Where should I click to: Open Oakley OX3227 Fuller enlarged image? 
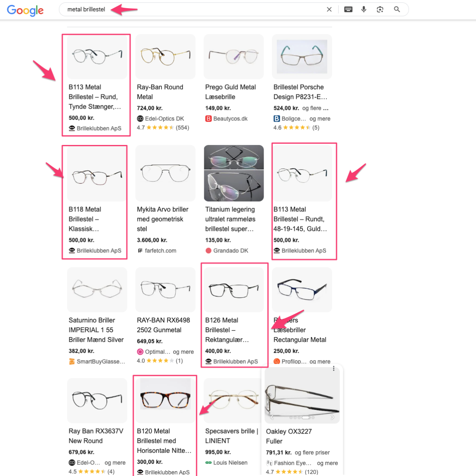pyautogui.click(x=302, y=395)
